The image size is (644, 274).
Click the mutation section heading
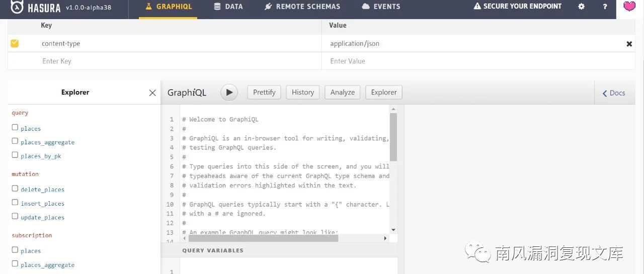(x=25, y=174)
